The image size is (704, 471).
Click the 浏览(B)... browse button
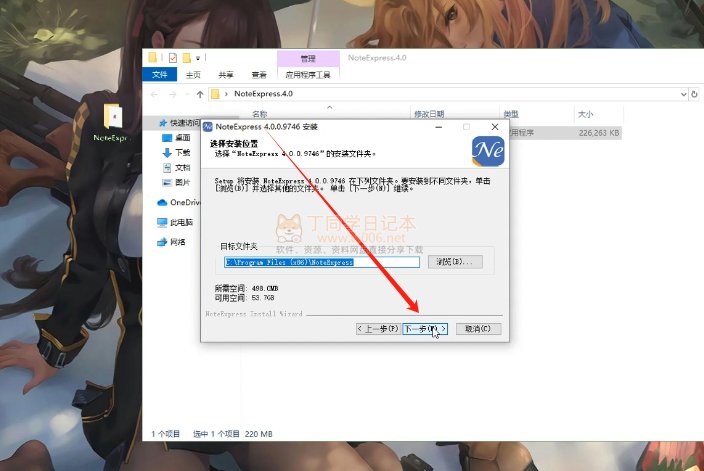(x=455, y=262)
